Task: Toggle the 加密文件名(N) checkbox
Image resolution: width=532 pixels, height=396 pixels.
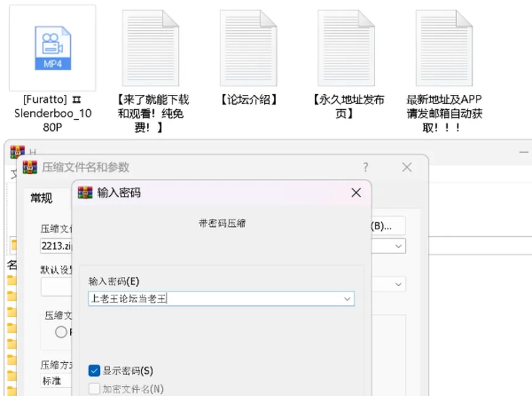Action: coord(94,389)
